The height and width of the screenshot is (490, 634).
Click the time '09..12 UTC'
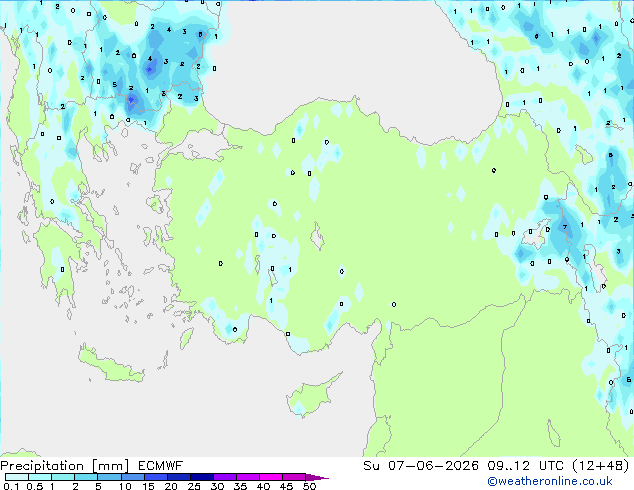(x=526, y=466)
